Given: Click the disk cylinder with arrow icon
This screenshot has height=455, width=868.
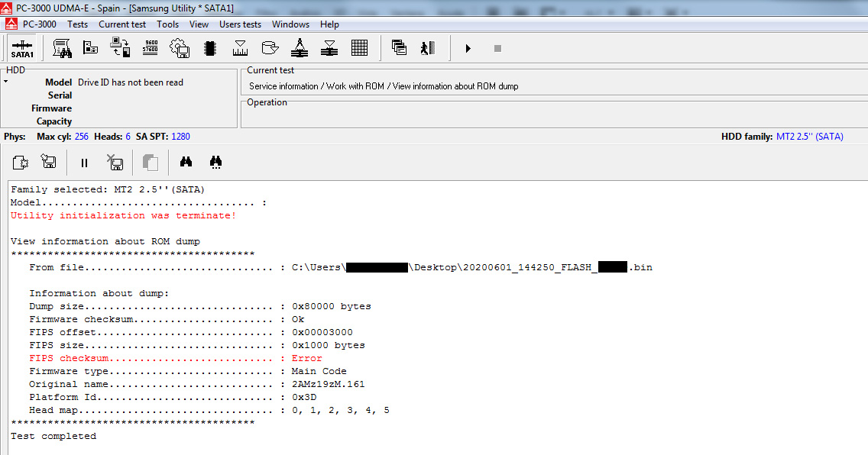Looking at the screenshot, I should [x=270, y=48].
